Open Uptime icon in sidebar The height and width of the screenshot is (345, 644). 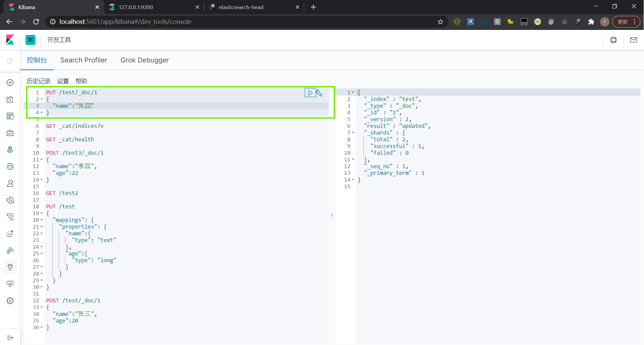10,234
